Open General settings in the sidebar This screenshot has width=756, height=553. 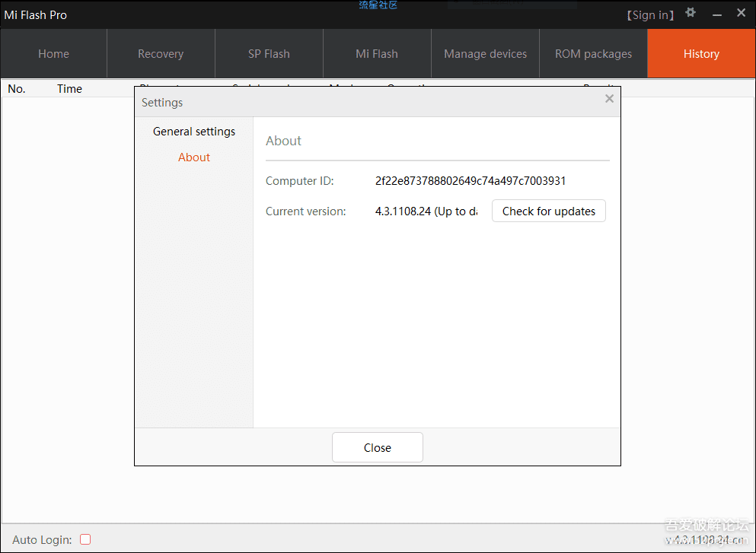194,132
